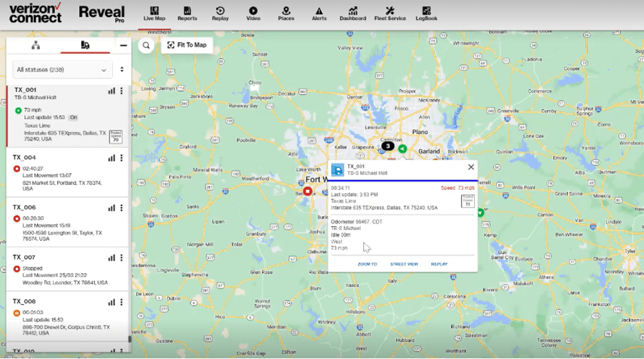644x359 pixels.
Task: Select vehicle TX_004 in the list
Action: (x=67, y=173)
